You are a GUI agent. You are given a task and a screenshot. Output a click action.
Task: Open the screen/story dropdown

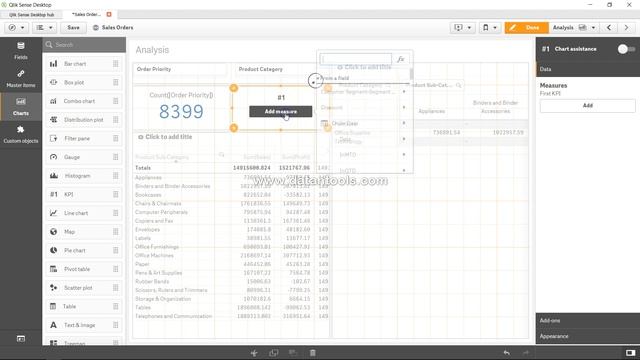click(x=462, y=27)
